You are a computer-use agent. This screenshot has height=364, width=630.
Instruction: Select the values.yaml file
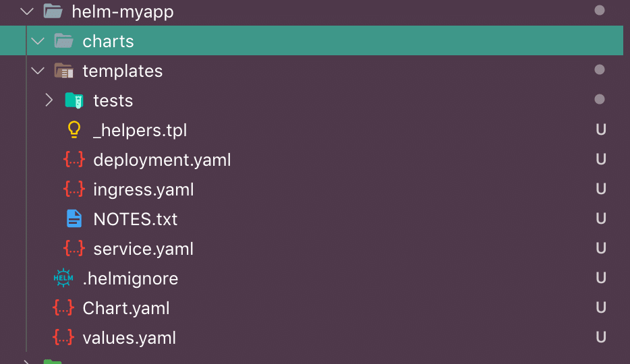click(129, 338)
